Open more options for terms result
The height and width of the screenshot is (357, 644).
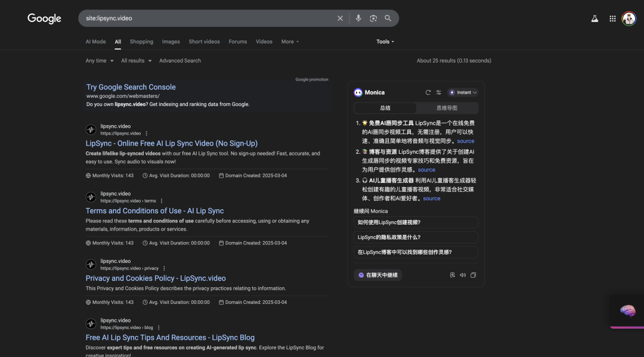(x=162, y=201)
